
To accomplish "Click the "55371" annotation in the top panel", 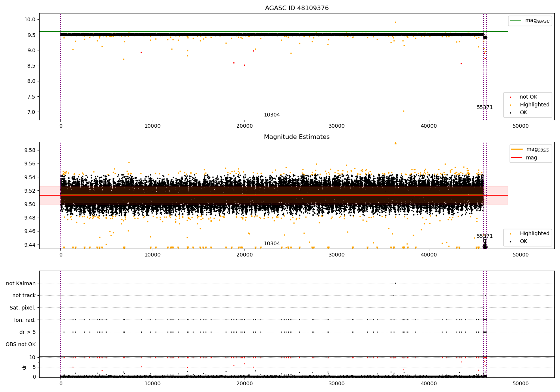I will tap(485, 108).
